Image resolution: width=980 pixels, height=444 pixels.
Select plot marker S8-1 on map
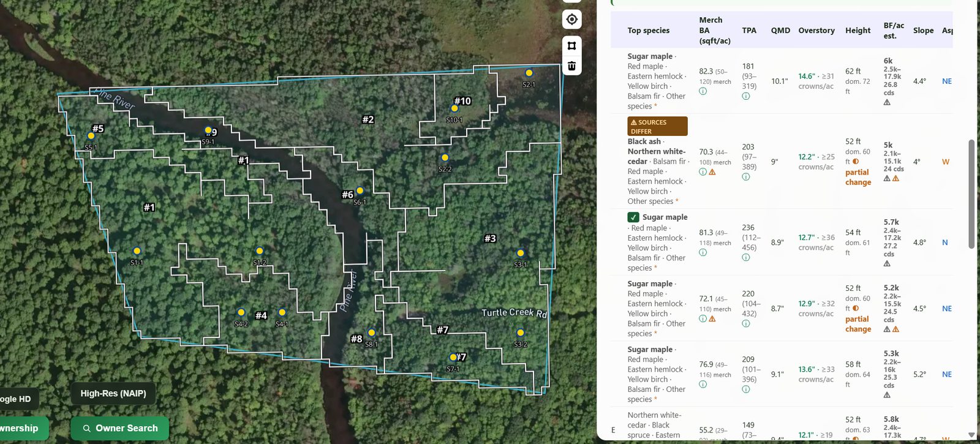click(371, 333)
